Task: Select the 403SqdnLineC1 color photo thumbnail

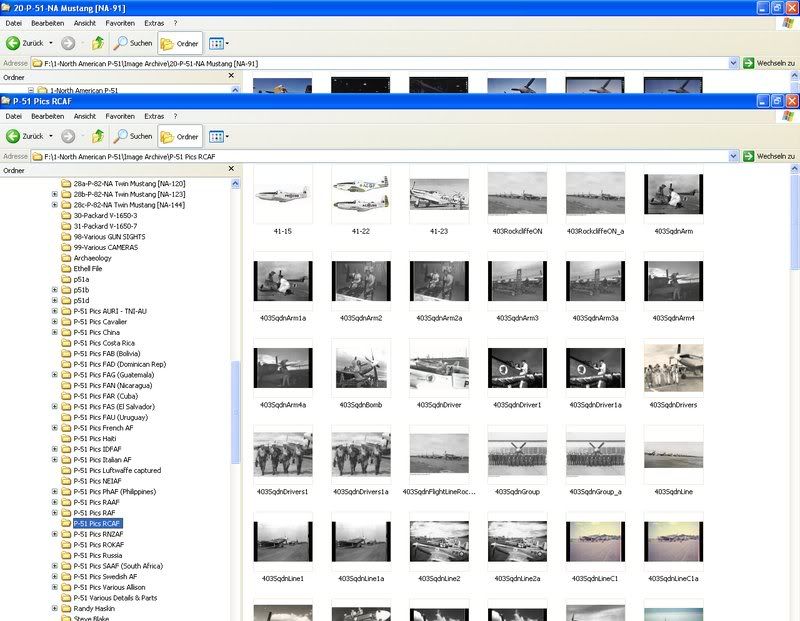Action: (595, 541)
